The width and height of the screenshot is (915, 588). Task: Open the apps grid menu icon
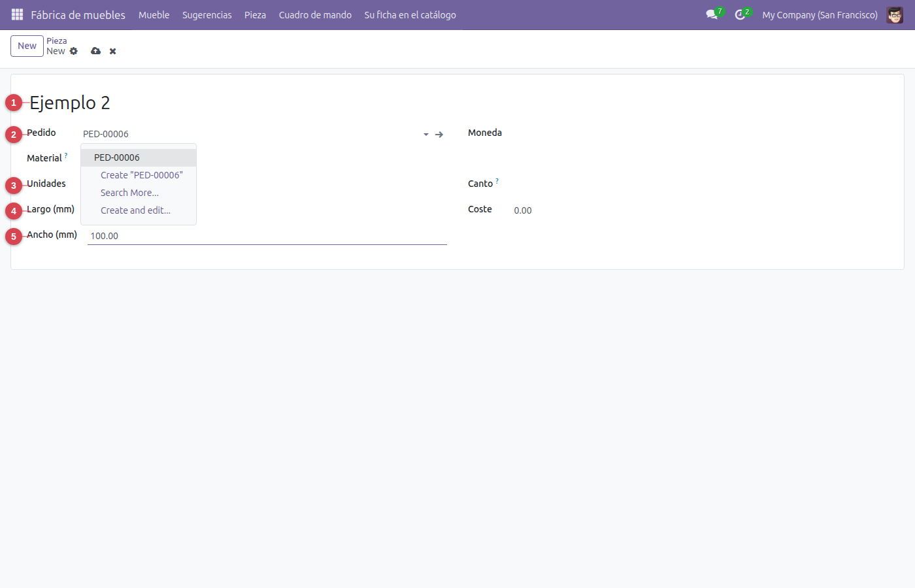pyautogui.click(x=17, y=14)
